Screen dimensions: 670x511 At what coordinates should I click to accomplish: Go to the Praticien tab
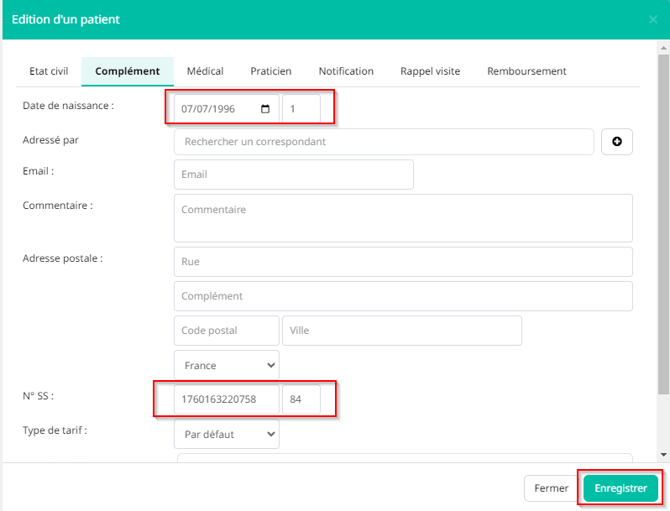[x=271, y=71]
